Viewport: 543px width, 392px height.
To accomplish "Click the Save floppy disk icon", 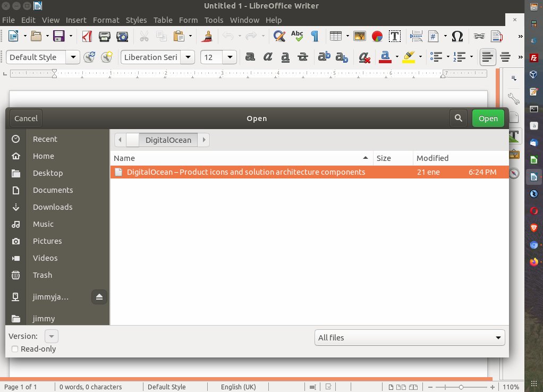I will pos(59,36).
